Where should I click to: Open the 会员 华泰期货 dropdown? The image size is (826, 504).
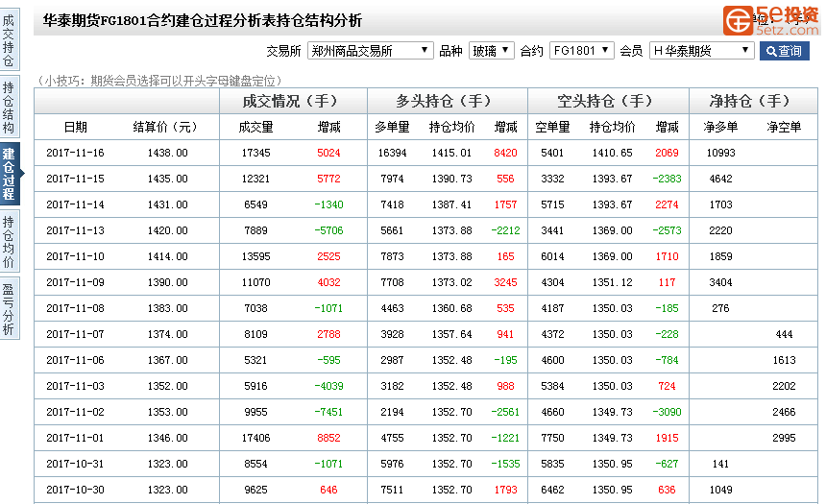point(702,51)
